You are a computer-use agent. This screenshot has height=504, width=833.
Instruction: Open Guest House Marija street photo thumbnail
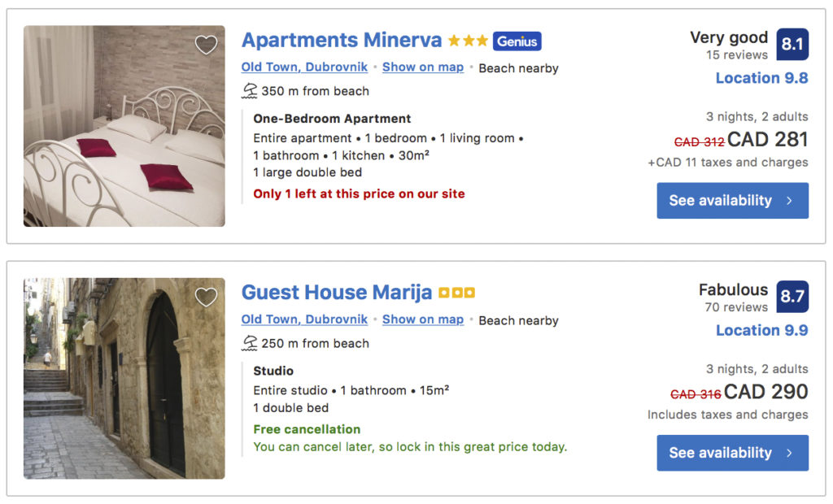click(x=124, y=378)
